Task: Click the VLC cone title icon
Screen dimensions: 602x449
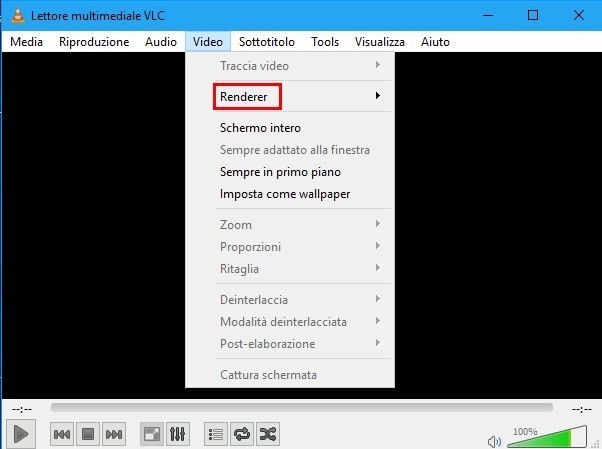Action: click(x=16, y=15)
